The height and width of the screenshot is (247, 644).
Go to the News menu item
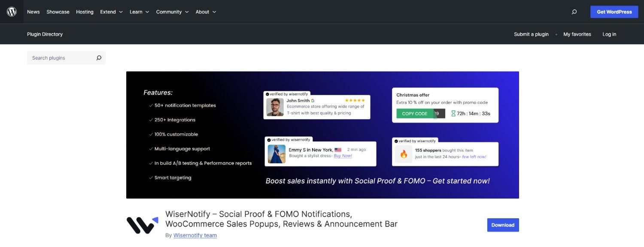click(x=33, y=12)
